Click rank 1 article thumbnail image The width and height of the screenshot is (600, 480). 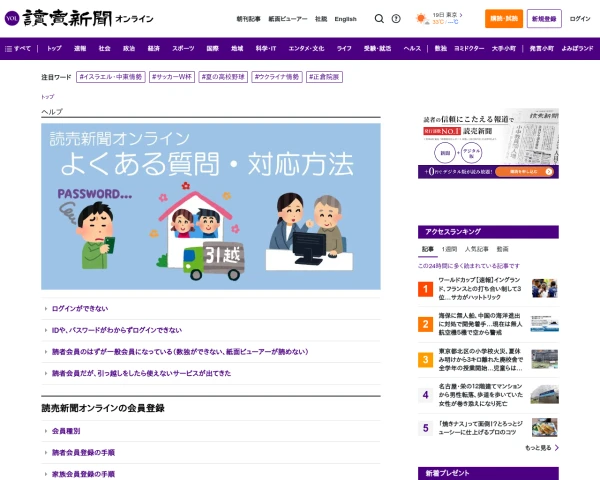click(545, 288)
